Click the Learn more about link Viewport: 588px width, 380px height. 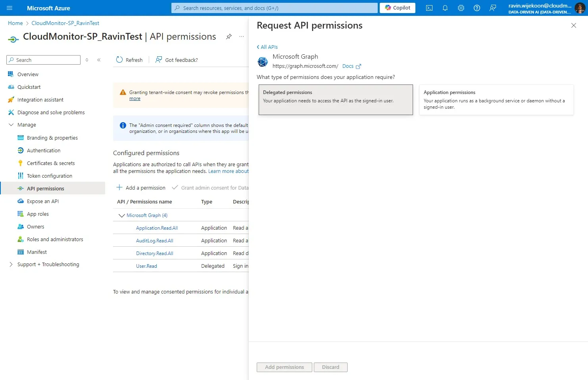[x=229, y=171]
